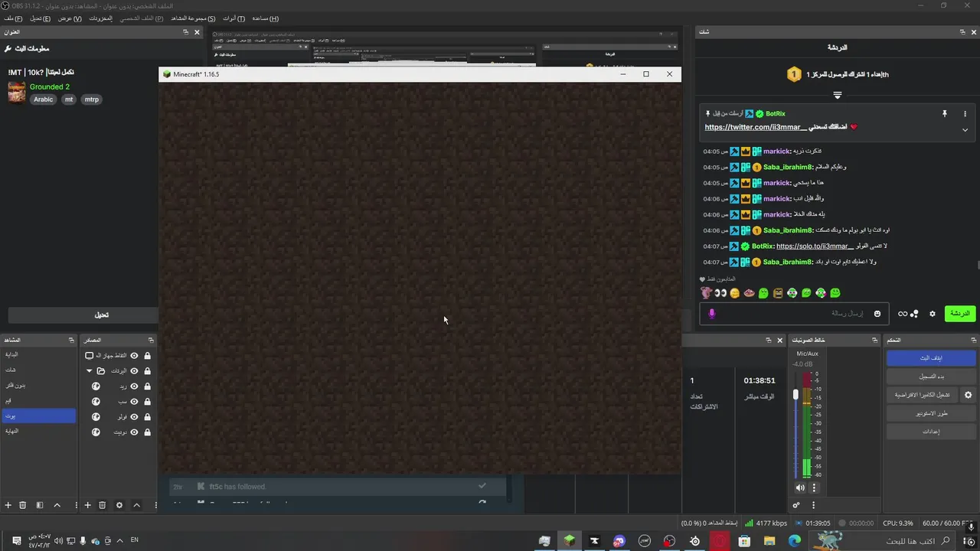
Task: Click Start Virtual Camera button
Action: 923,395
